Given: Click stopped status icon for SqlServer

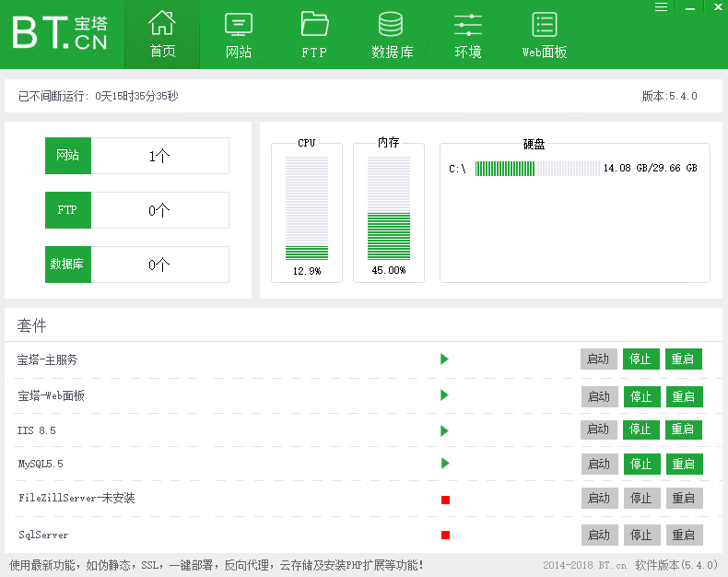Looking at the screenshot, I should pyautogui.click(x=446, y=536).
